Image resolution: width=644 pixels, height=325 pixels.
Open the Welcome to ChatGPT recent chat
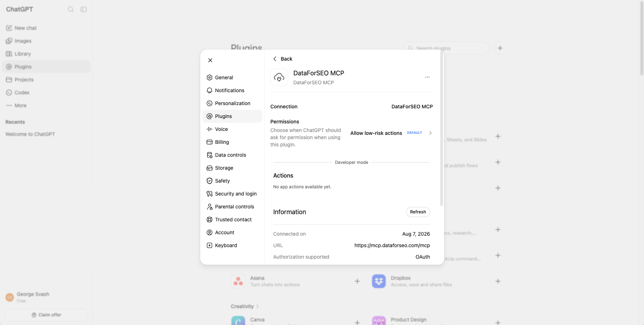tap(47, 134)
